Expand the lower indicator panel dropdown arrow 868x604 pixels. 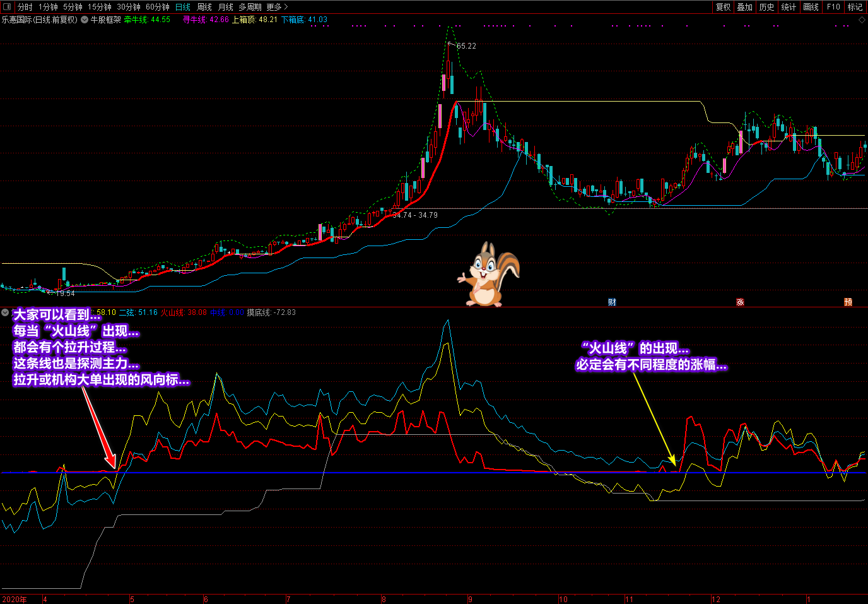tap(6, 312)
